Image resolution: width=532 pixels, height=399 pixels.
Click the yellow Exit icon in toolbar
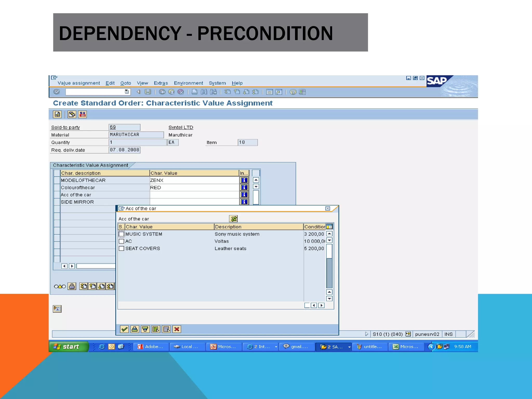point(171,92)
